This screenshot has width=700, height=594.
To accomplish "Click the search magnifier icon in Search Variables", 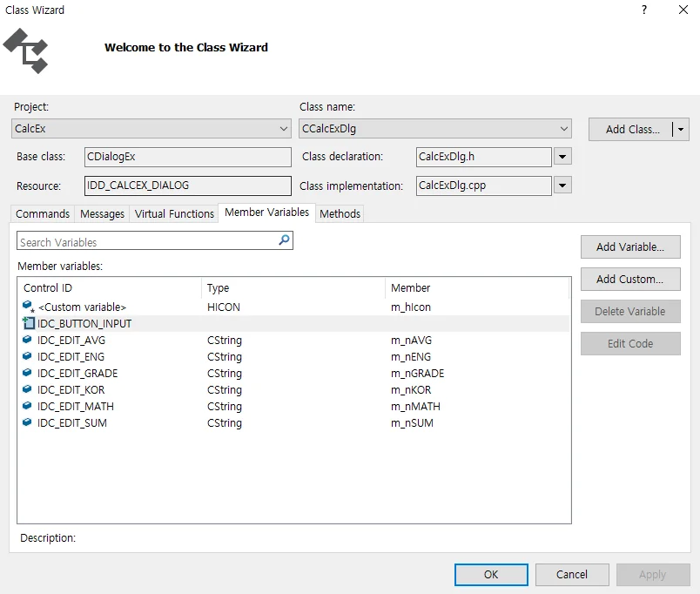I will point(284,240).
